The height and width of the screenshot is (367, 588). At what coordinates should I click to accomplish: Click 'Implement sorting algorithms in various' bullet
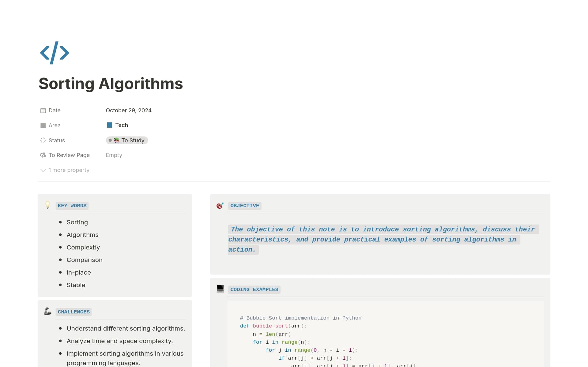click(125, 354)
